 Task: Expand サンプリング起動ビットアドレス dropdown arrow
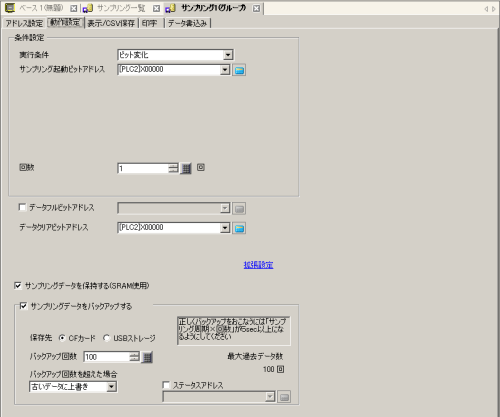click(x=225, y=70)
